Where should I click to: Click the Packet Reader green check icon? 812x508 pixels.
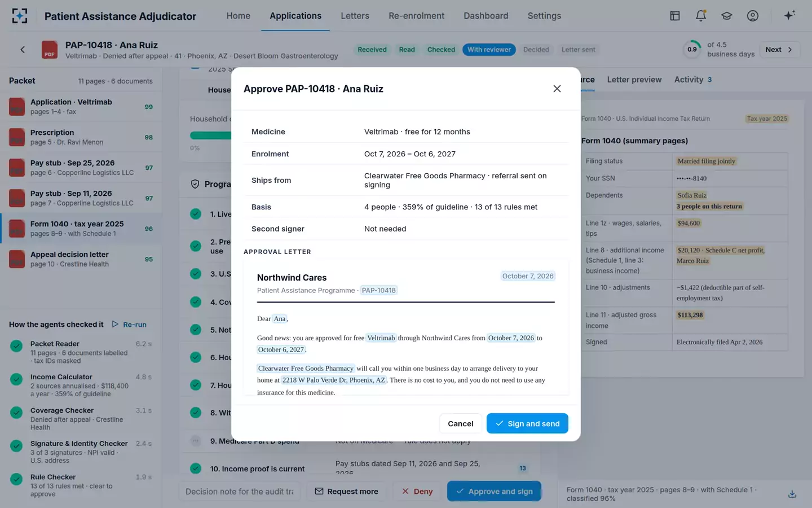click(16, 345)
